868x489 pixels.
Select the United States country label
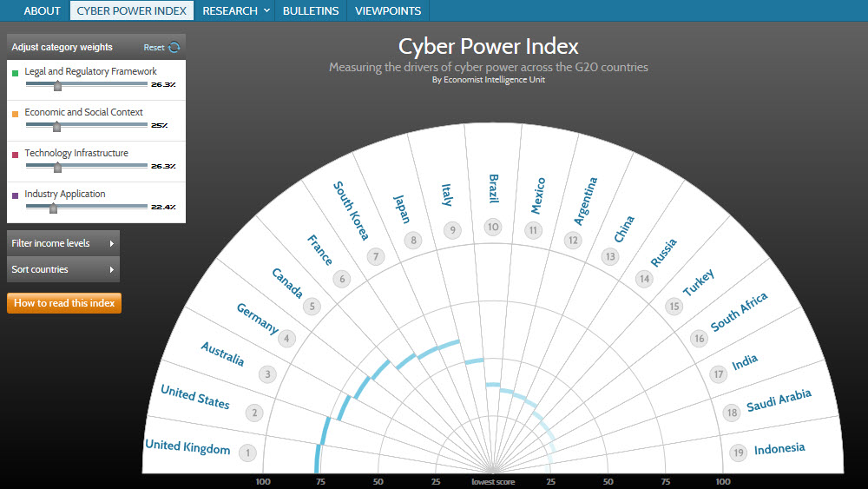[x=195, y=397]
